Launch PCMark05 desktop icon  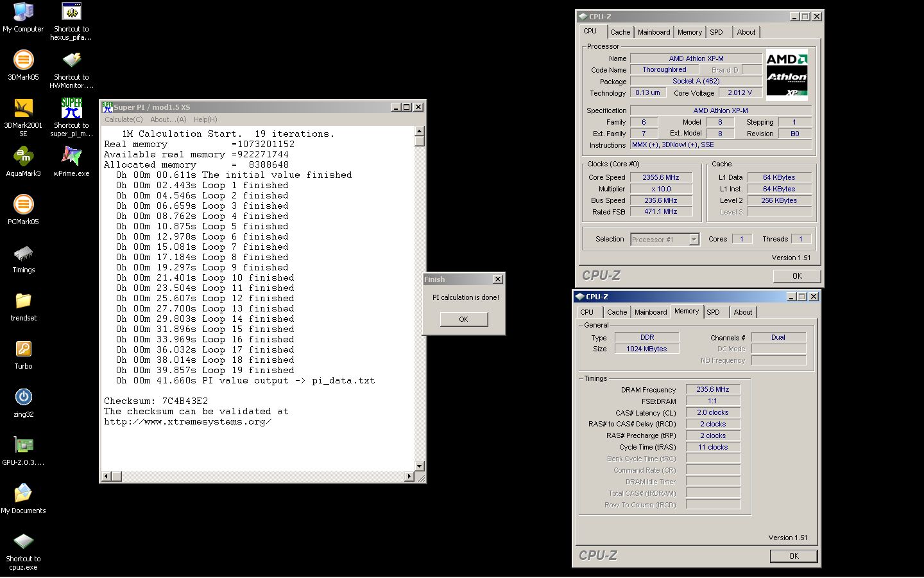pos(23,210)
